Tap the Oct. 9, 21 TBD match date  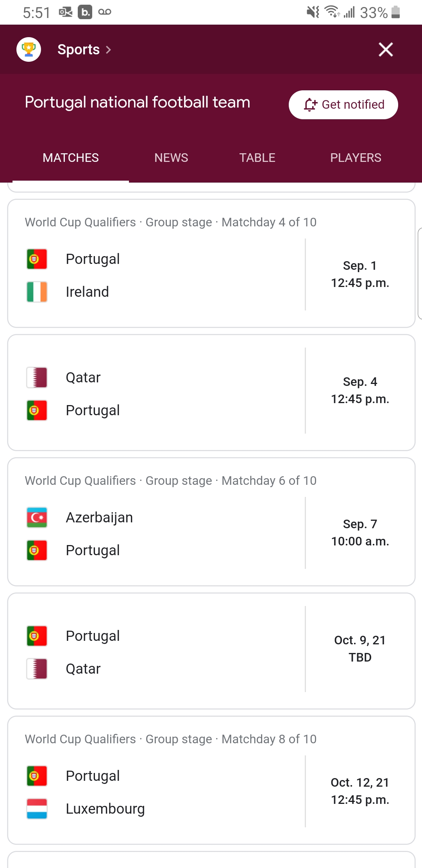tap(360, 649)
